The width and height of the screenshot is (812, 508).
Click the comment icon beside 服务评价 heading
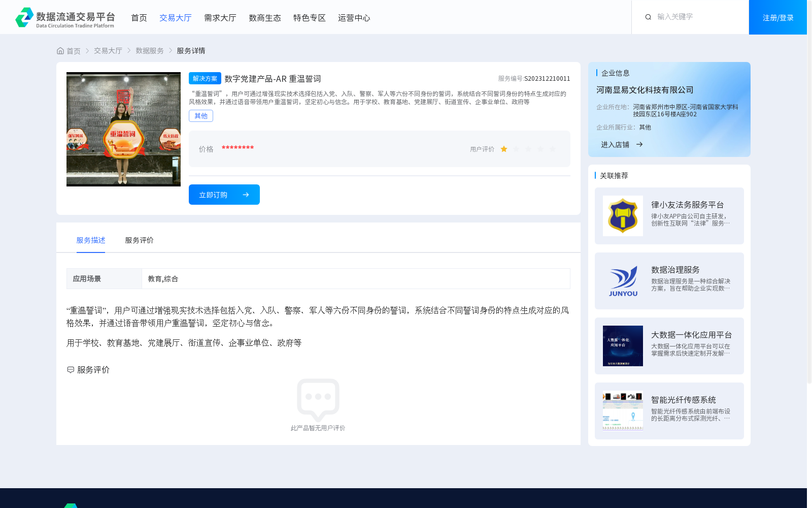[x=71, y=370]
